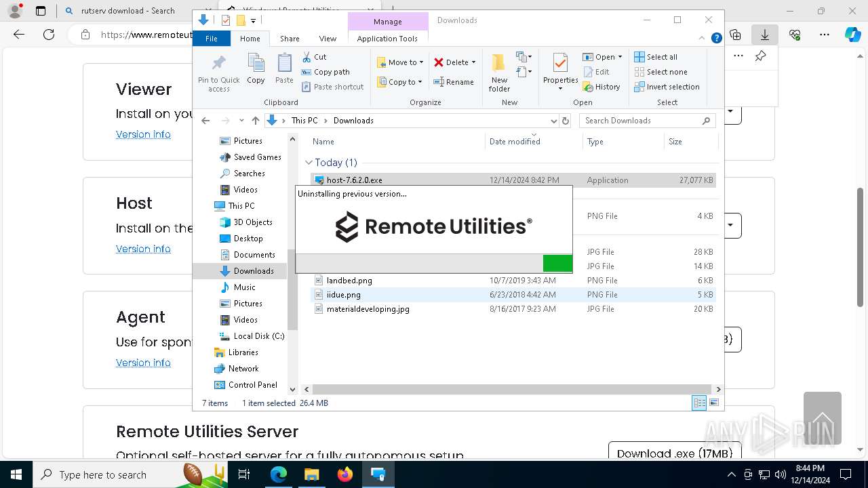Click the Search Downloads field

648,121
